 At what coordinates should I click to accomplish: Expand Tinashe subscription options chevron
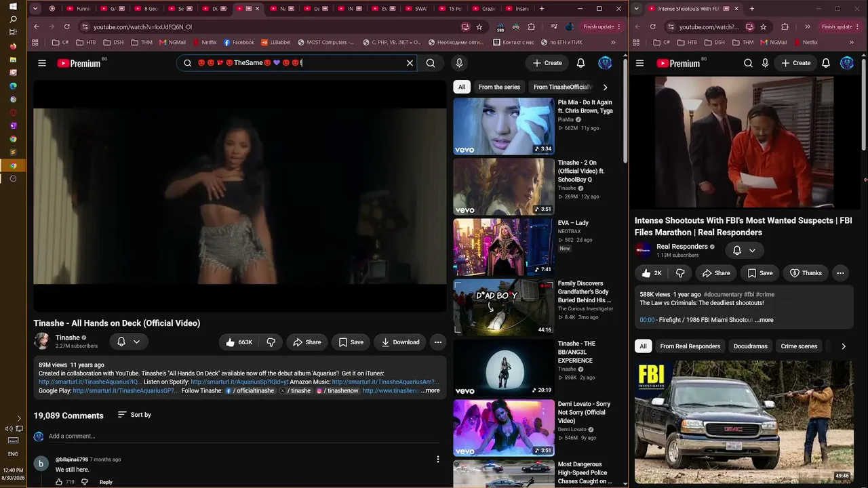coord(136,342)
